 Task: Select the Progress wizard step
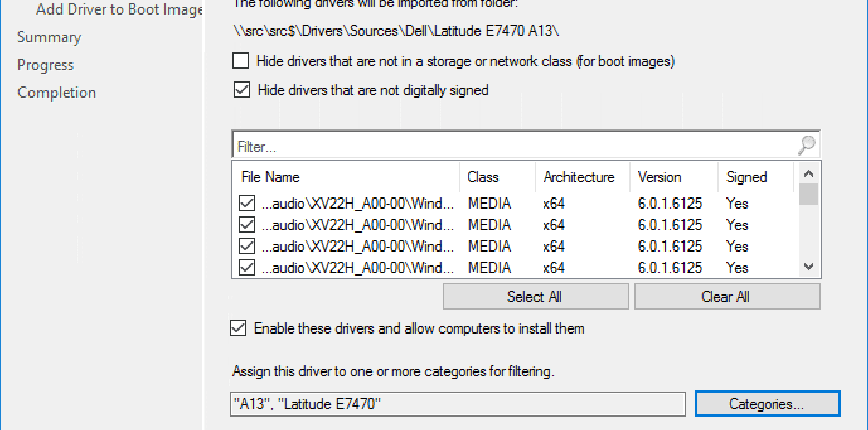pyautogui.click(x=45, y=64)
